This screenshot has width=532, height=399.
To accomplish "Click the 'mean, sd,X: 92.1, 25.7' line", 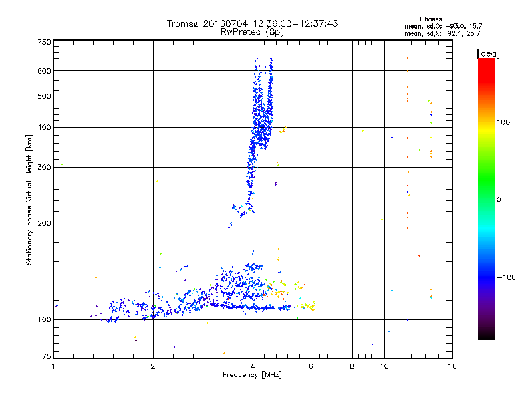I will coord(442,33).
